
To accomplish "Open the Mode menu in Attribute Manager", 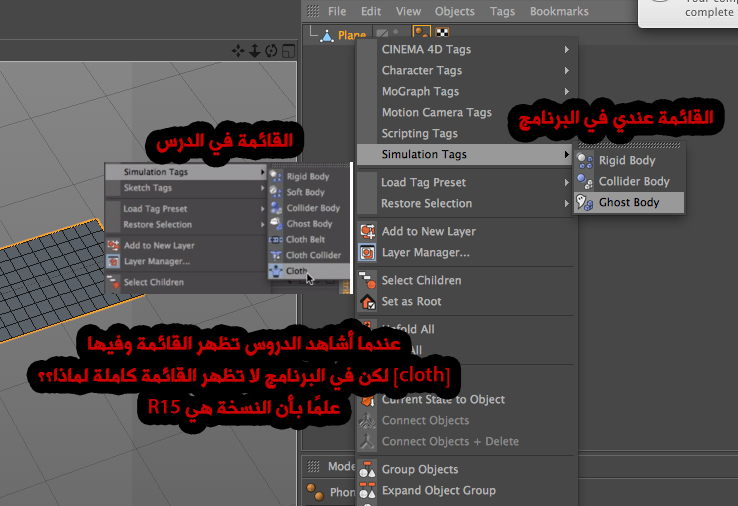I will click(x=341, y=466).
